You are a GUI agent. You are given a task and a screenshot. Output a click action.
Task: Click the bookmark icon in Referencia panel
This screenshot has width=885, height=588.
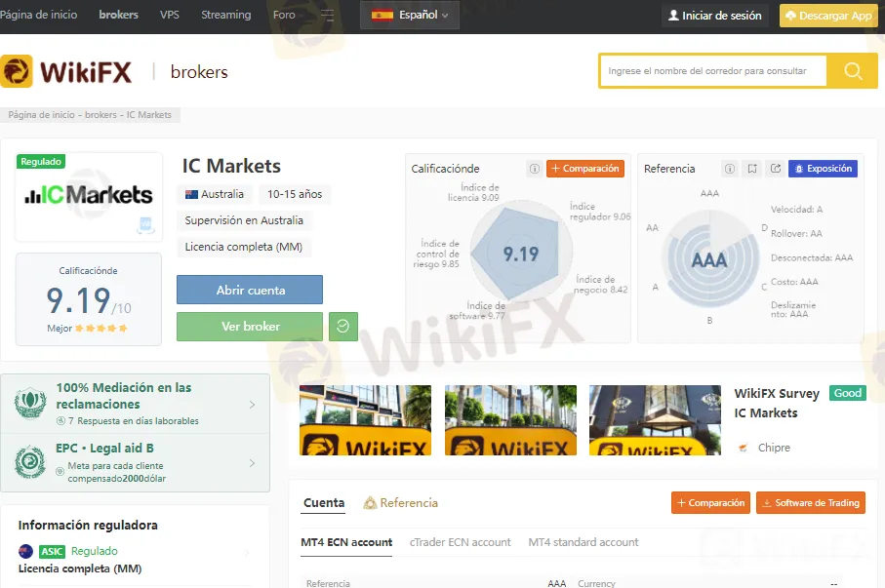click(752, 169)
